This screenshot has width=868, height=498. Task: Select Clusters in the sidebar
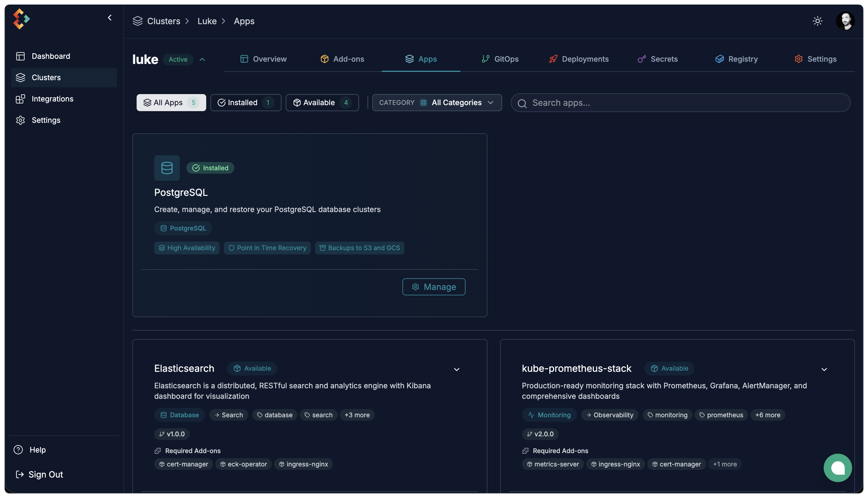click(64, 77)
